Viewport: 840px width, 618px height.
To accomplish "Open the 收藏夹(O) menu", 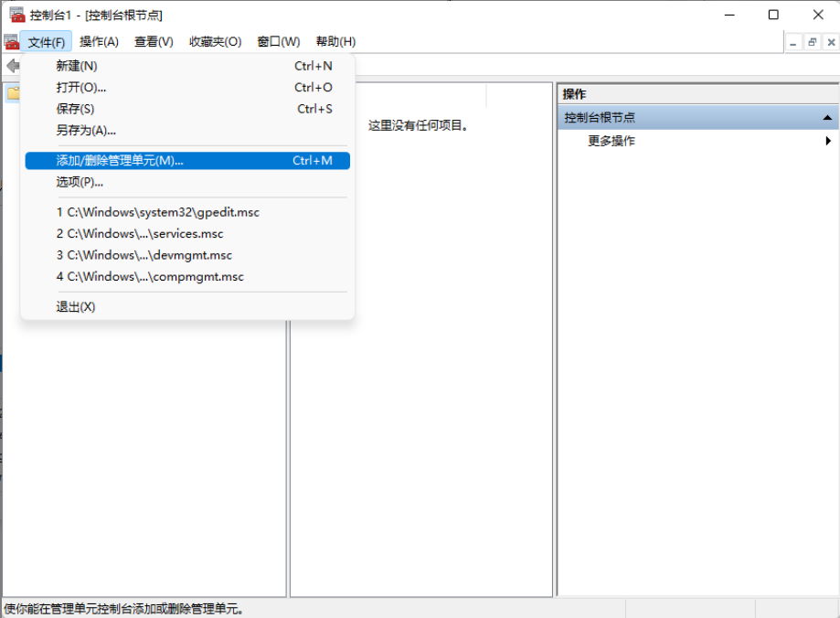I will 216,42.
